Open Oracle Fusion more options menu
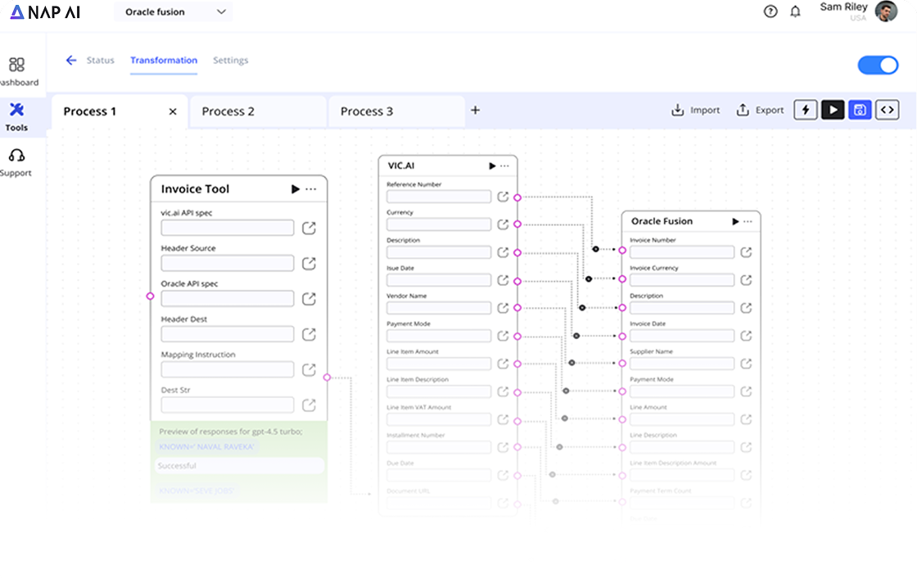917x588 pixels. [x=748, y=222]
